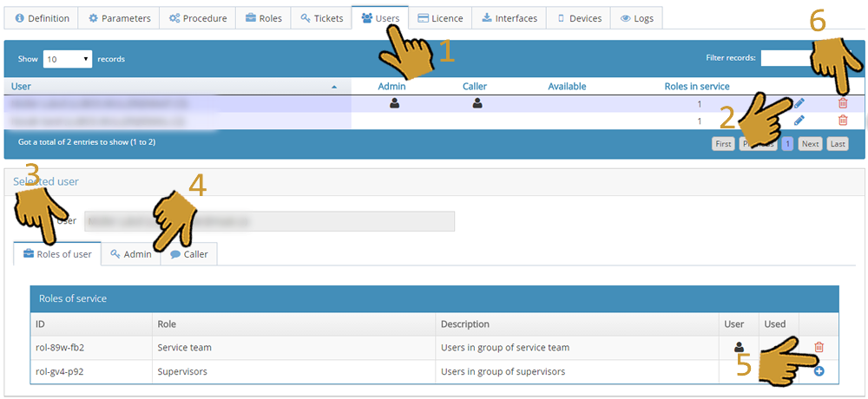Sort by Admin column header
The image size is (868, 399).
point(392,87)
